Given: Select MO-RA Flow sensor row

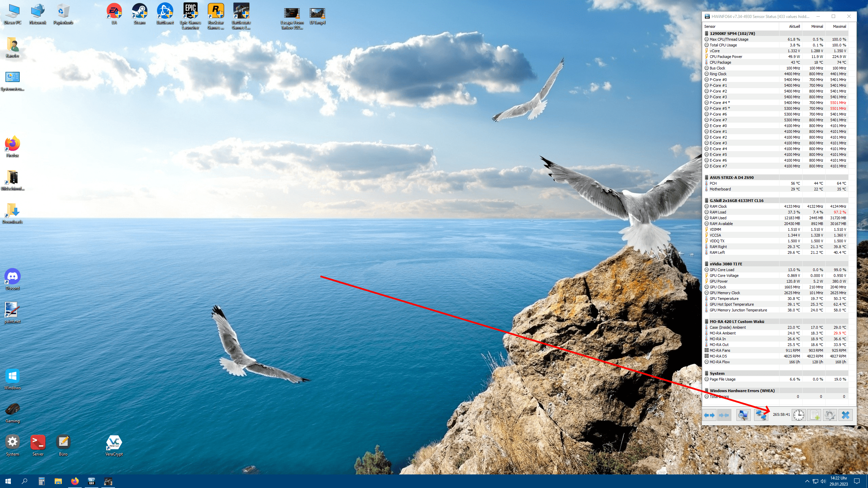Looking at the screenshot, I should [x=775, y=362].
